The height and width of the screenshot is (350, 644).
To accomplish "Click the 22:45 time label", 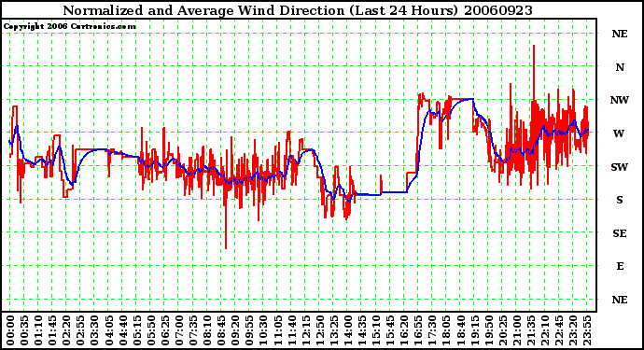I will (558, 330).
